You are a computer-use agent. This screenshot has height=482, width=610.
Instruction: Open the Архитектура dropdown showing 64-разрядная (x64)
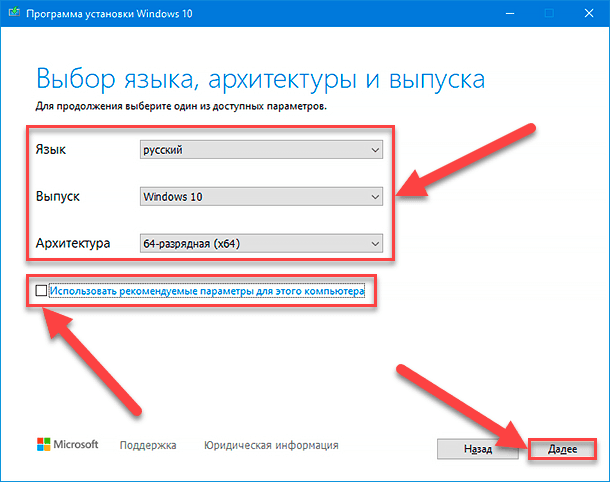[x=261, y=244]
